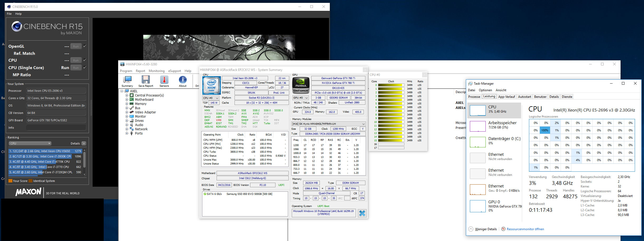The image size is (644, 241).
Task: Expand the Motherboard tree node
Action: (127, 100)
